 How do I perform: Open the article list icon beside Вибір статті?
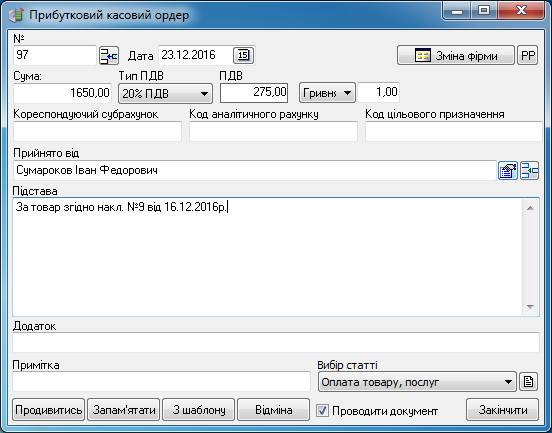point(528,382)
